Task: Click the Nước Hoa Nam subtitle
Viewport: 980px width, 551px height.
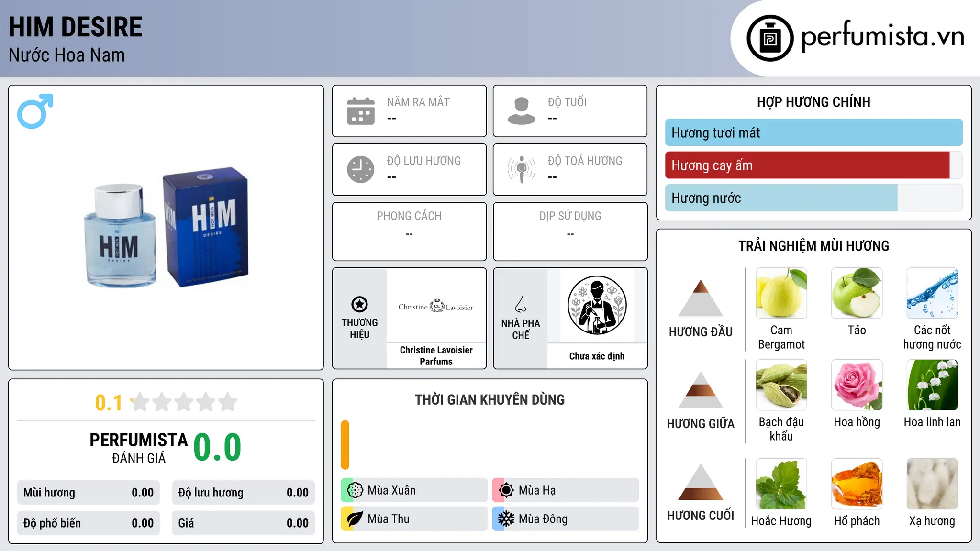Action: click(67, 55)
